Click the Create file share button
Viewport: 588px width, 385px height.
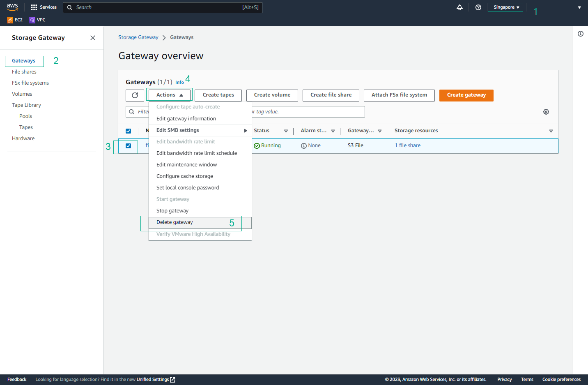pyautogui.click(x=331, y=95)
